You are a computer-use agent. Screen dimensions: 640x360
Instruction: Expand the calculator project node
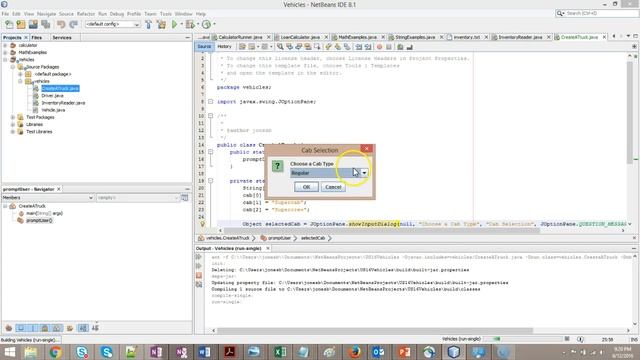tap(5, 45)
